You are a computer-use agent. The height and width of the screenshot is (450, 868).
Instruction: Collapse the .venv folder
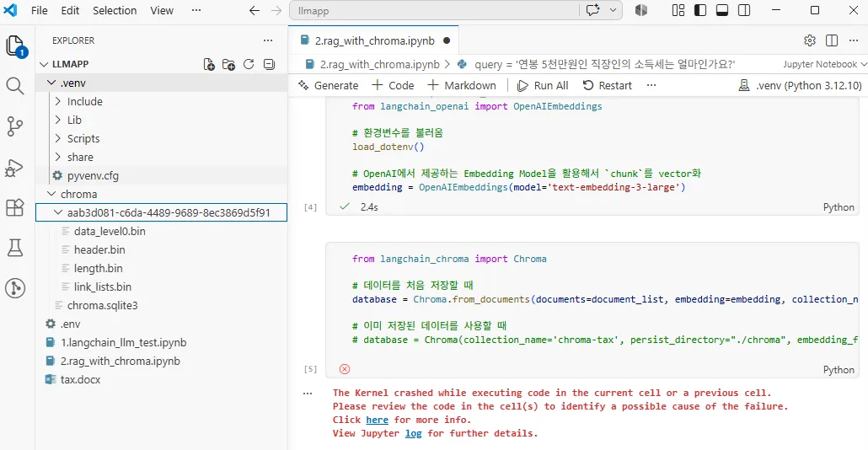pos(51,83)
